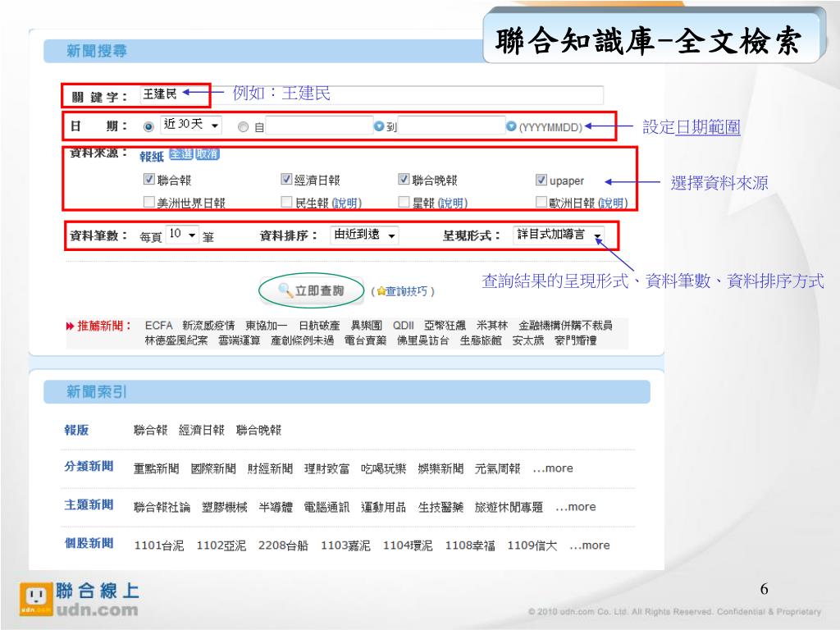Click the 自 start date input field
The height and width of the screenshot is (630, 840).
pos(319,126)
